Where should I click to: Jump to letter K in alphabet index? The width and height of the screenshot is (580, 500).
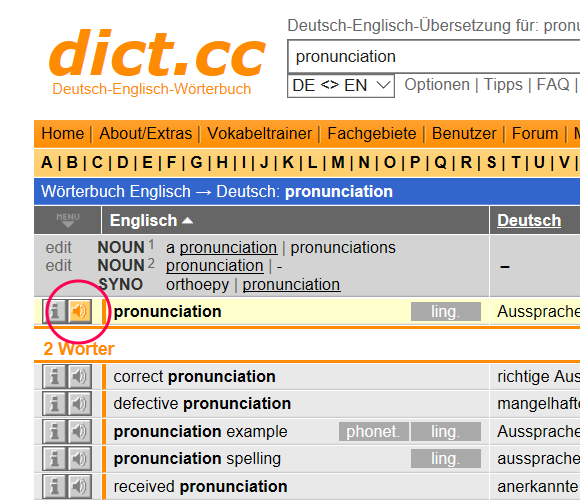(x=288, y=163)
